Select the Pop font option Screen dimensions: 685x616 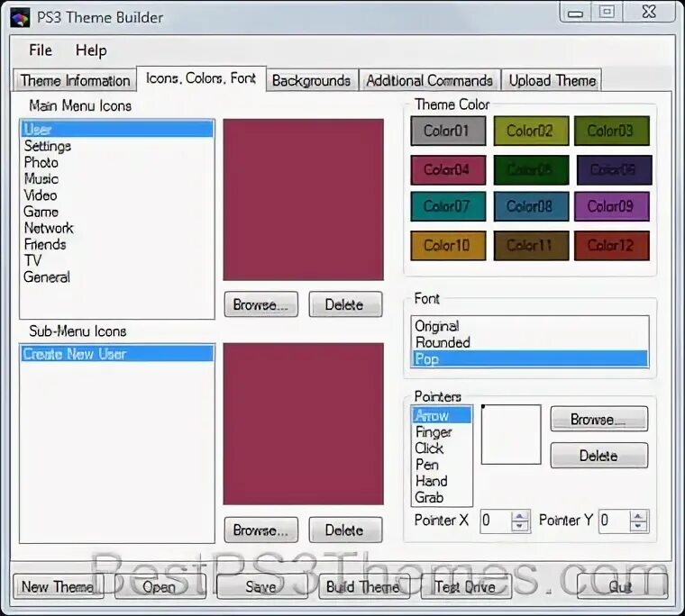(x=530, y=358)
